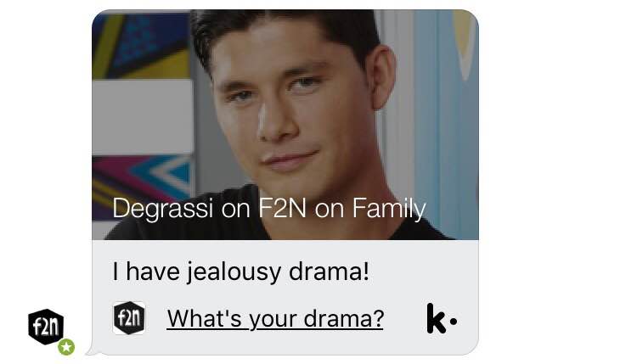Click the small F2N logo inside card
637x364 pixels.
pos(129,318)
